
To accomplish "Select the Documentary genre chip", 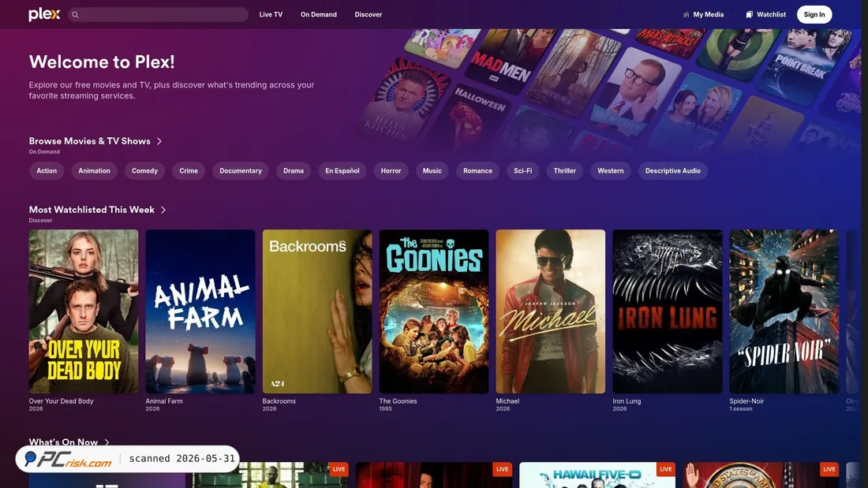I will (x=241, y=171).
